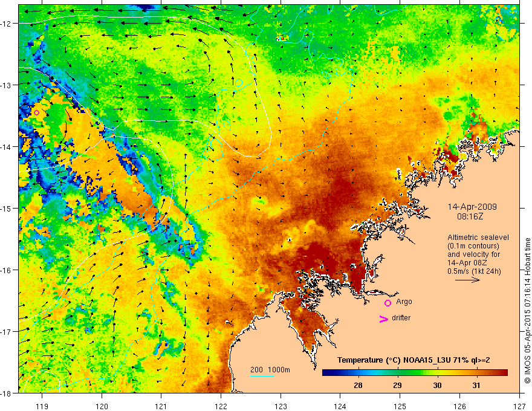The width and height of the screenshot is (532, 411).
Task: Click longitude axis label 126
Action: [459, 407]
